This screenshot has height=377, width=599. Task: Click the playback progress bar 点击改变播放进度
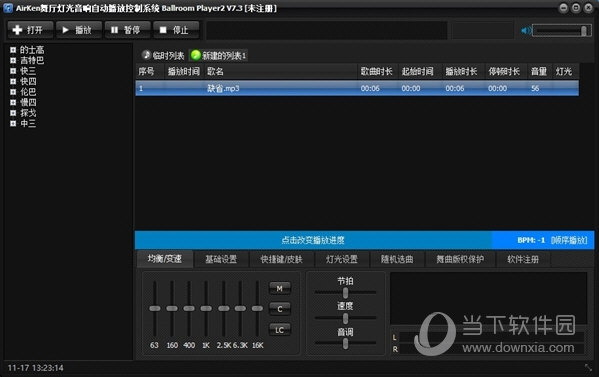coord(313,240)
